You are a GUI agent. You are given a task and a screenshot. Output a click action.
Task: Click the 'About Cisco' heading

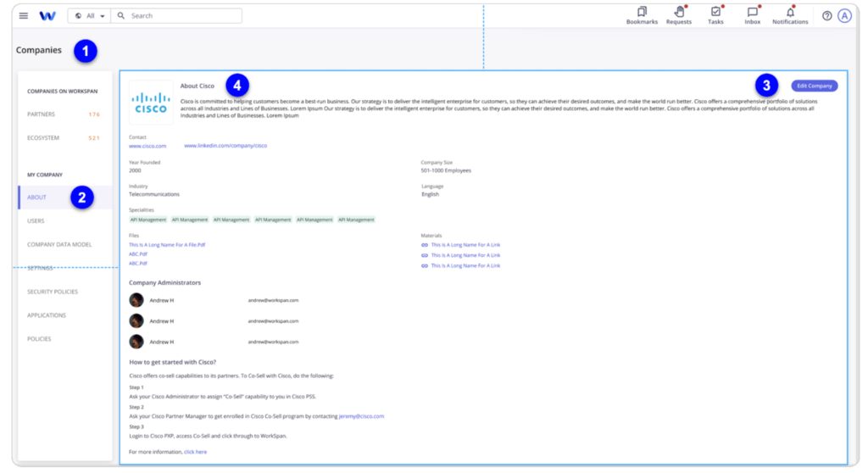click(197, 86)
